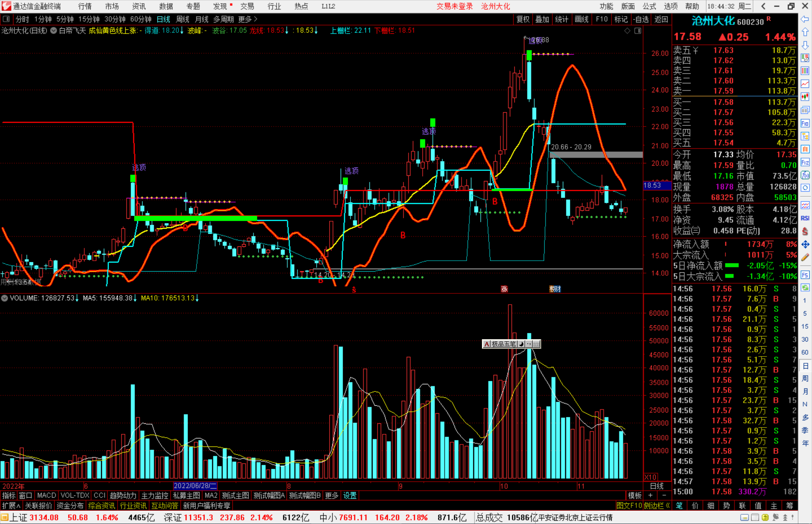The image size is (812, 524).
Task: Click the formula f(x) icon in sidebar
Action: click(805, 175)
